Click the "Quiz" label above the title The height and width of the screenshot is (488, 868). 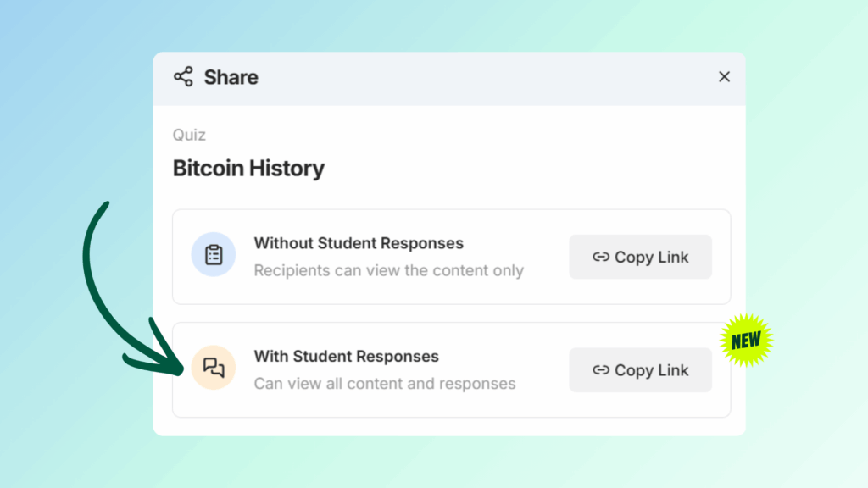[189, 135]
